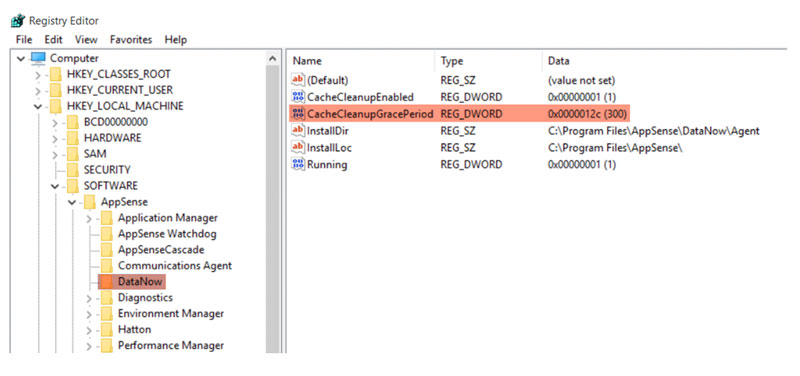The width and height of the screenshot is (800, 376).
Task: Click the AppSense folder icon
Action: click(90, 202)
